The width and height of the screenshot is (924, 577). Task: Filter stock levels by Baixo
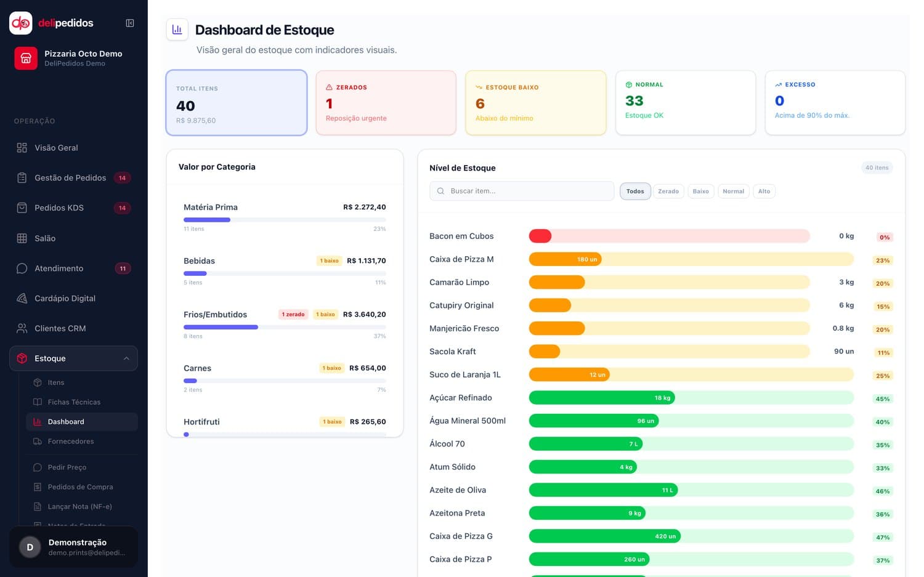(x=700, y=192)
